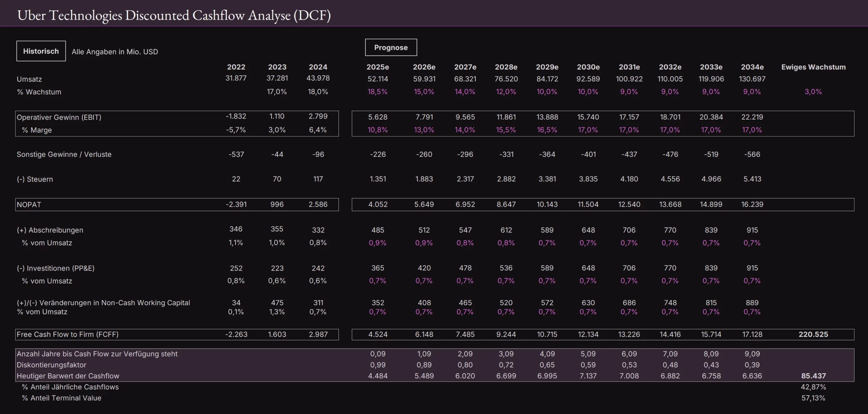Select the total present value 85.437
Screen dimensions: 868x414
coord(813,376)
